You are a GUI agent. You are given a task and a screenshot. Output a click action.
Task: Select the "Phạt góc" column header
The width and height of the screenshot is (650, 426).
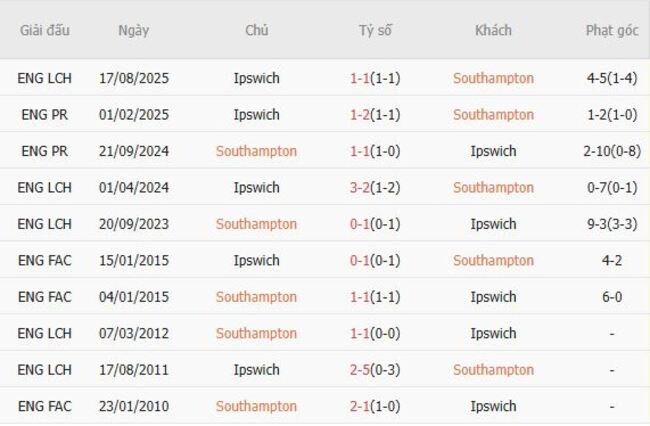[611, 30]
